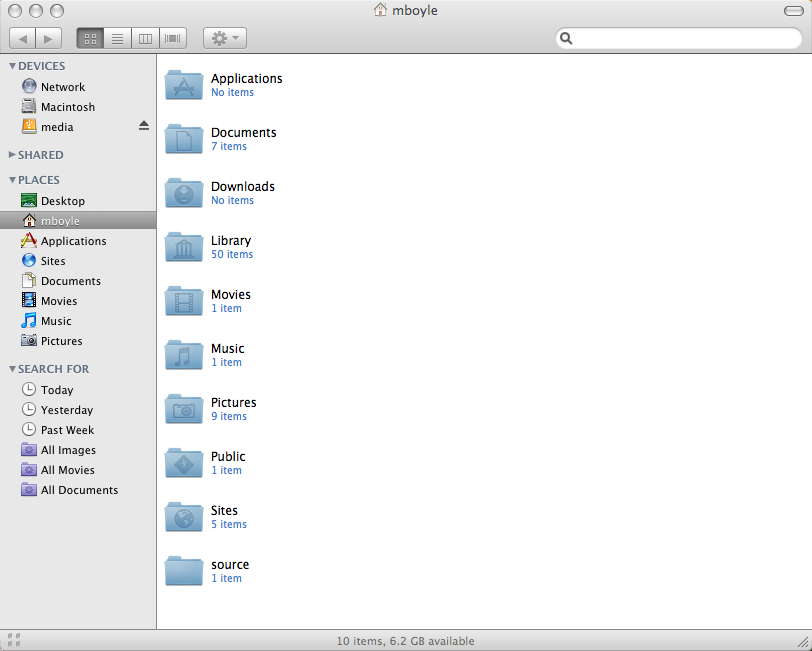Click the Library folder name label
This screenshot has width=812, height=651.
click(x=231, y=241)
